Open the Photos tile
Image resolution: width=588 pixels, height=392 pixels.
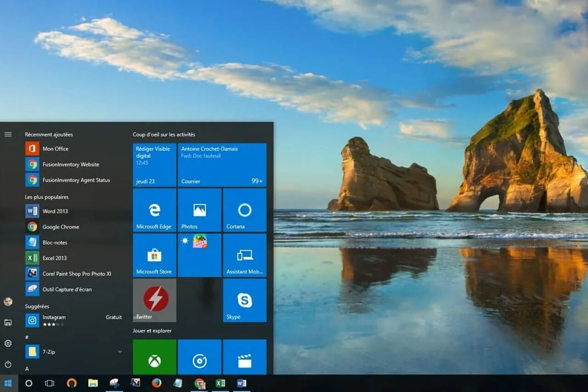click(199, 210)
